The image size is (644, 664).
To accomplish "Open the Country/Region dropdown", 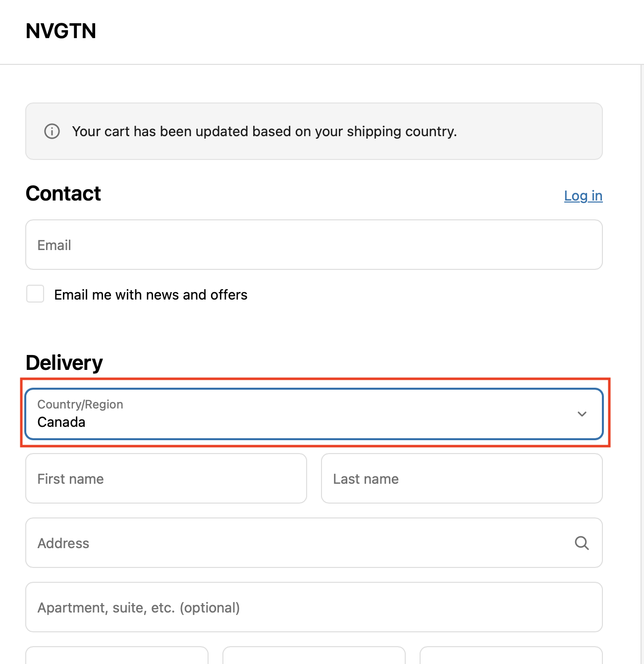I will [x=314, y=414].
